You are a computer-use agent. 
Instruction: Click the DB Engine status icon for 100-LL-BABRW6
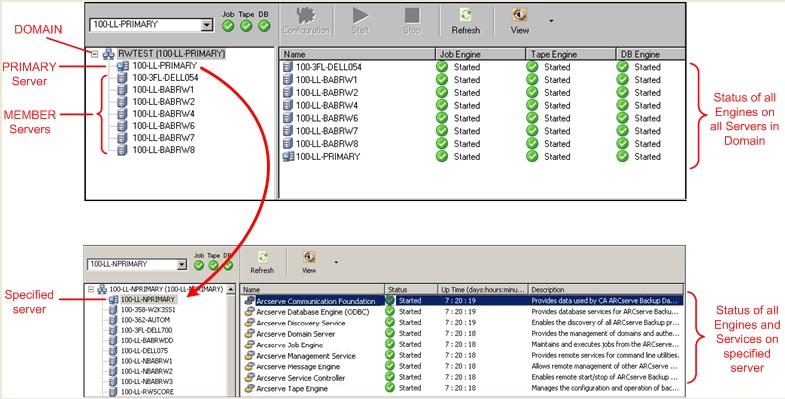(622, 118)
